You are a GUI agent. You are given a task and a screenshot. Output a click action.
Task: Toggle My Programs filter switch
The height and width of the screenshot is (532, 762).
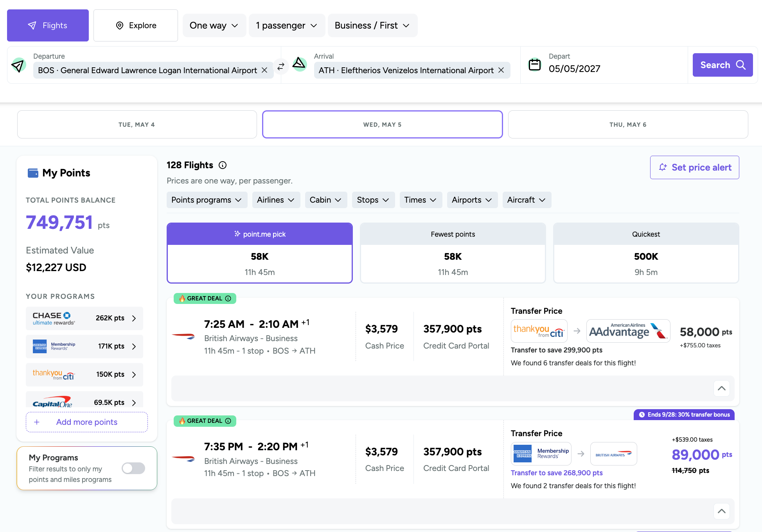click(133, 468)
